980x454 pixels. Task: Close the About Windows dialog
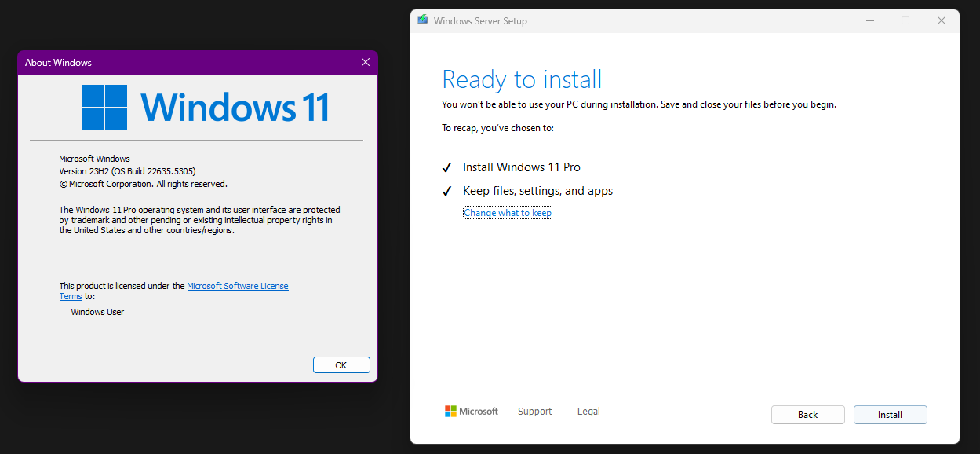365,63
